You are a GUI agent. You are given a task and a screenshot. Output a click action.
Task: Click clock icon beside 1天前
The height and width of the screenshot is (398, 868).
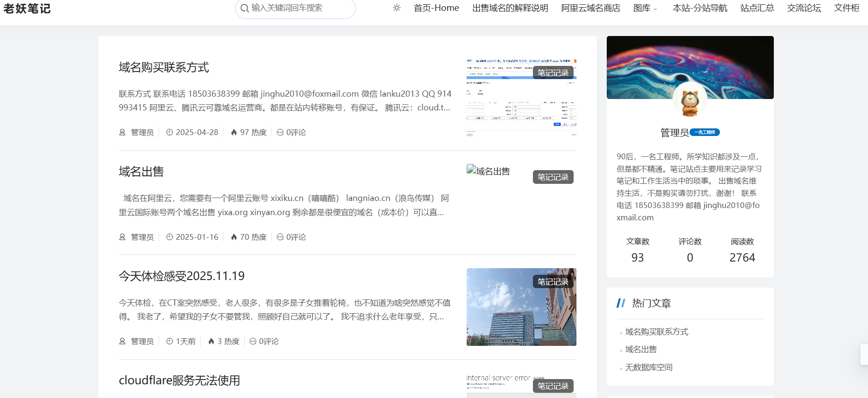(x=169, y=341)
